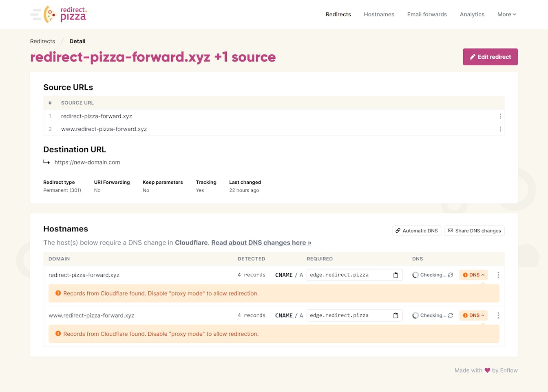The image size is (548, 392).
Task: Expand the More navigation dropdown
Action: click(506, 14)
